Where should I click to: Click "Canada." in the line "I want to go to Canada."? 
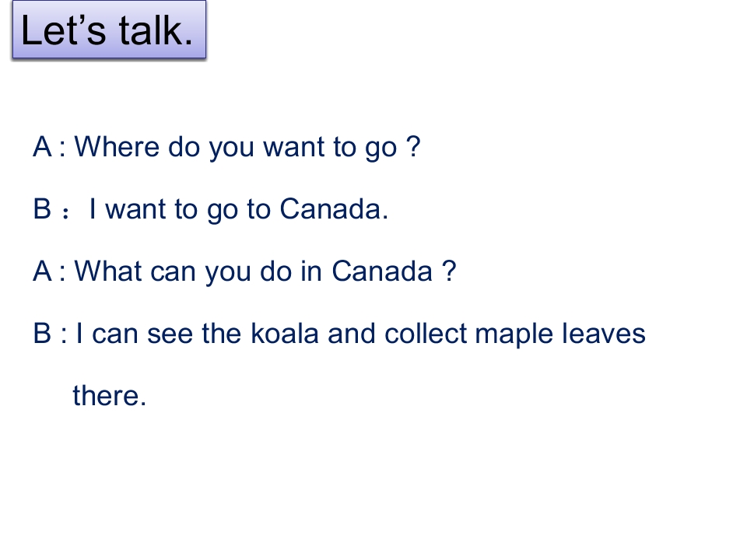(x=333, y=209)
